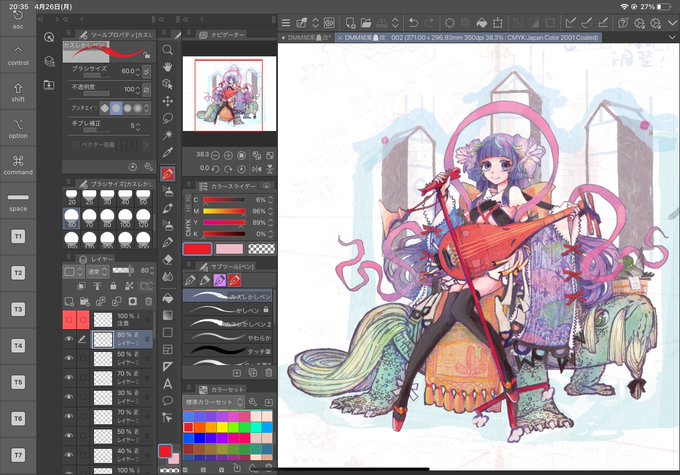
Task: Select the Zoom magnifier tool
Action: pos(167,49)
